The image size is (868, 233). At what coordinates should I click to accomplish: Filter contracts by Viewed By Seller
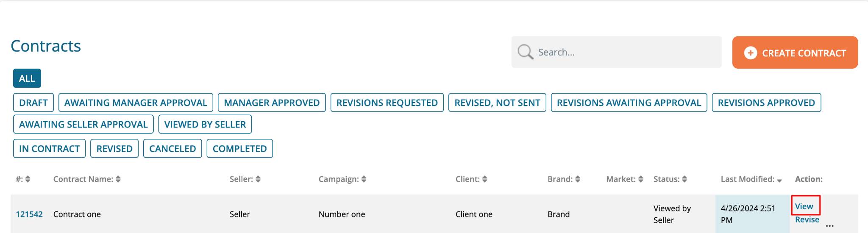[205, 124]
